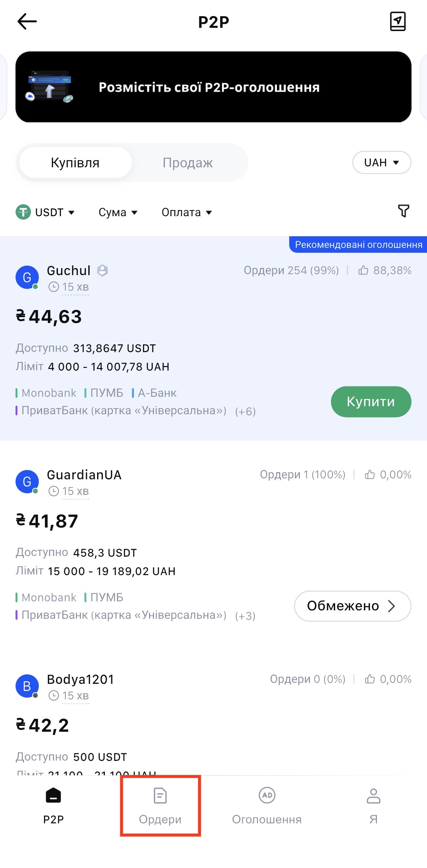Image resolution: width=427 pixels, height=868 pixels.
Task: Tap the Обмежено button for GuardianUA
Action: pos(352,606)
